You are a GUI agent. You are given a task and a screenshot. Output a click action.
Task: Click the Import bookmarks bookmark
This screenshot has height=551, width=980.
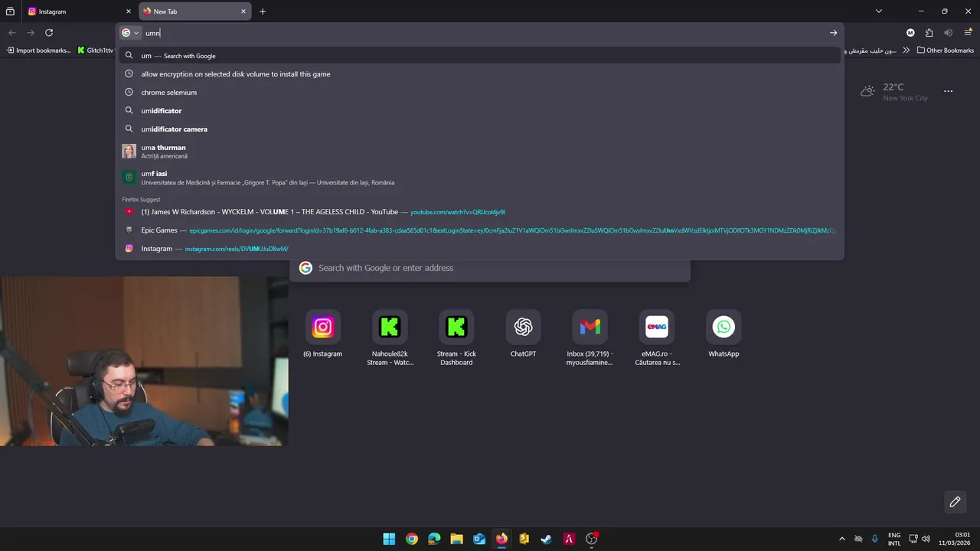(x=38, y=51)
